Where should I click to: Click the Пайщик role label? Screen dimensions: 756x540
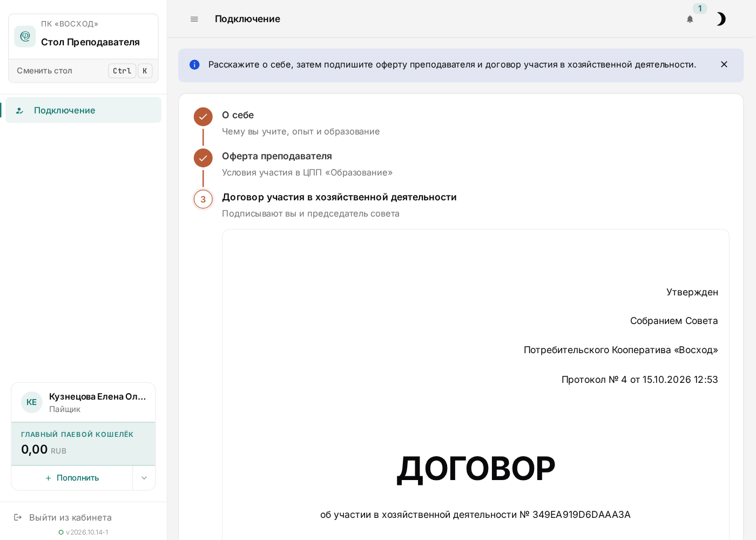click(x=65, y=409)
